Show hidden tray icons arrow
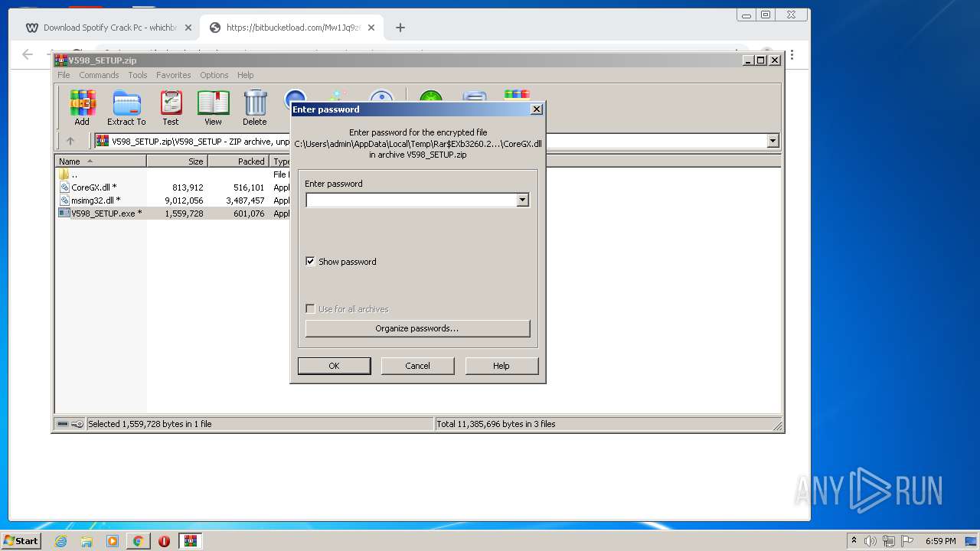 (x=854, y=541)
